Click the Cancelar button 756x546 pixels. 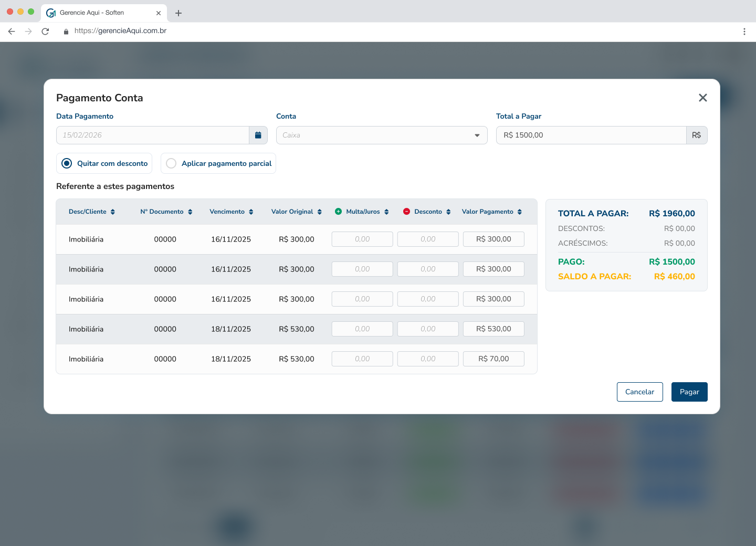pyautogui.click(x=639, y=392)
